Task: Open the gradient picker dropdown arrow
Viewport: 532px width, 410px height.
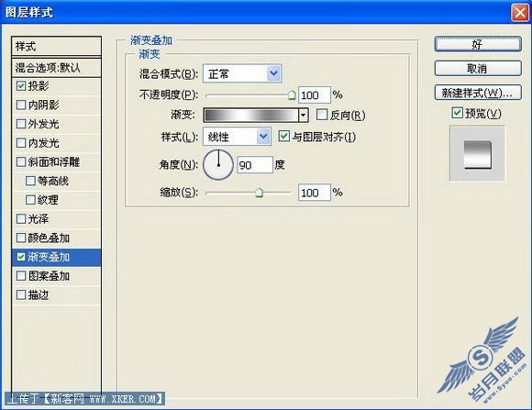Action: [304, 116]
